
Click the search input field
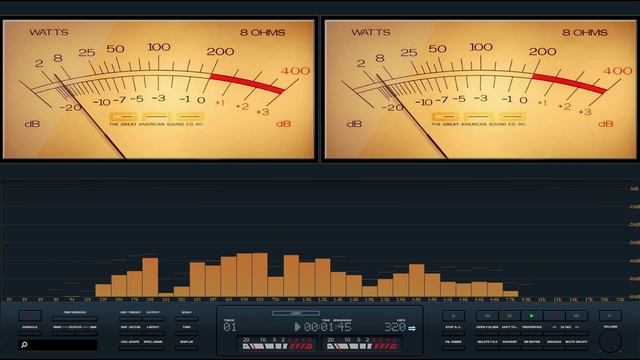58,345
